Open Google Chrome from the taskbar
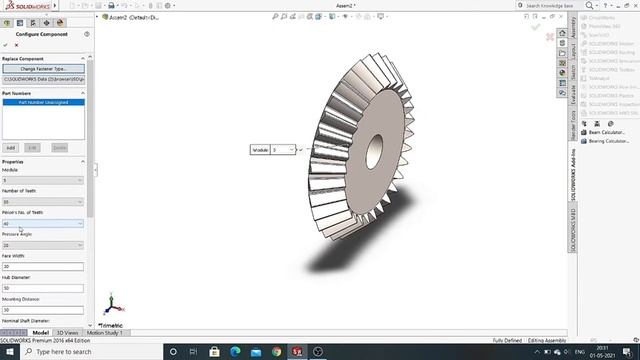Screen dimensions: 640x360 277,351
